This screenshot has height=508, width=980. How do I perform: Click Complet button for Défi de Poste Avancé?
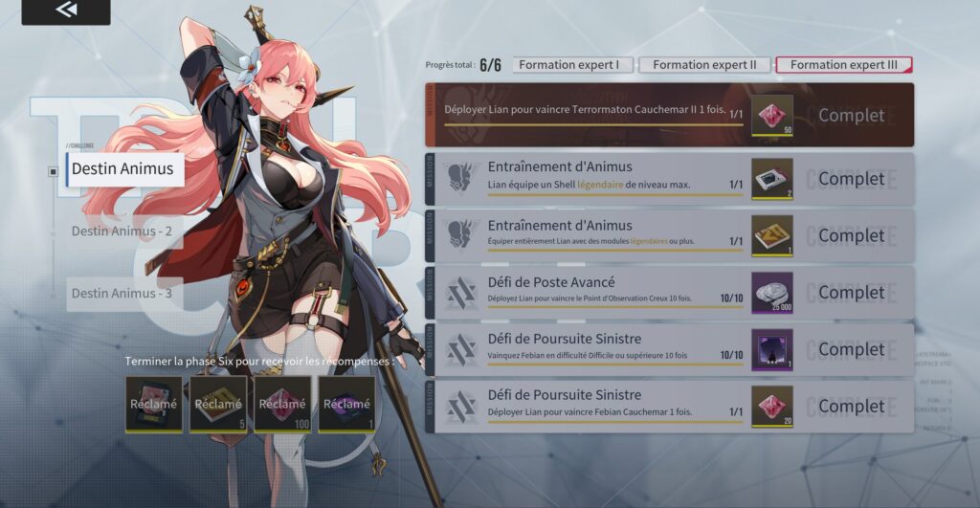click(851, 293)
